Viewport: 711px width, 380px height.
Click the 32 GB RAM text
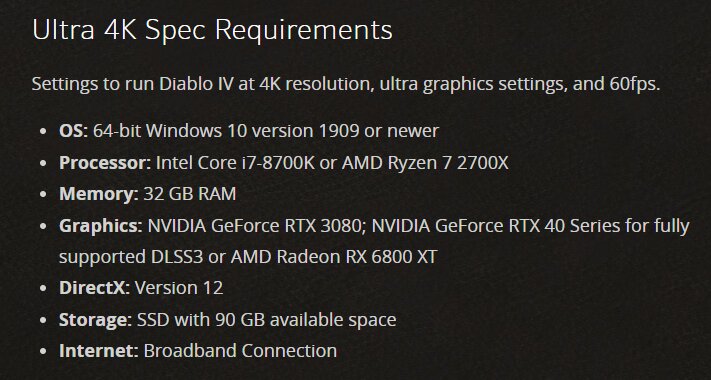click(x=190, y=194)
